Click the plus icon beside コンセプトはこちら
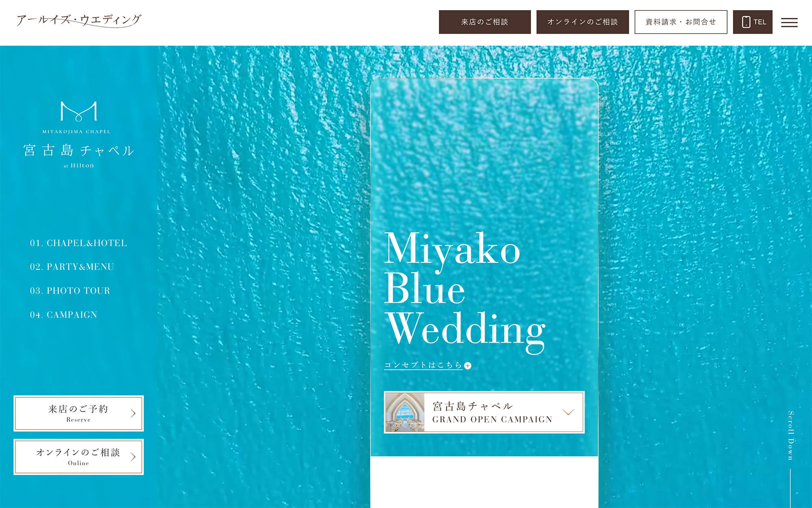Screen dimensions: 812x508 click(x=468, y=366)
